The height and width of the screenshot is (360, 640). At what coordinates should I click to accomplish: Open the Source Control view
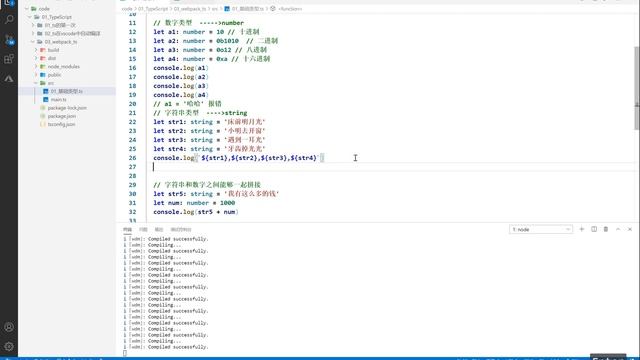tap(9, 39)
